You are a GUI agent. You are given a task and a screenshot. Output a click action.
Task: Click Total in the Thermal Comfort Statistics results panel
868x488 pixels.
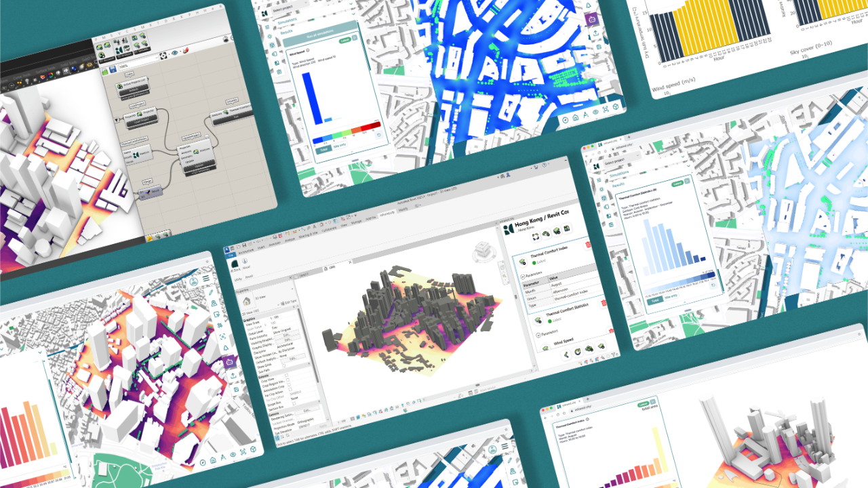[655, 300]
